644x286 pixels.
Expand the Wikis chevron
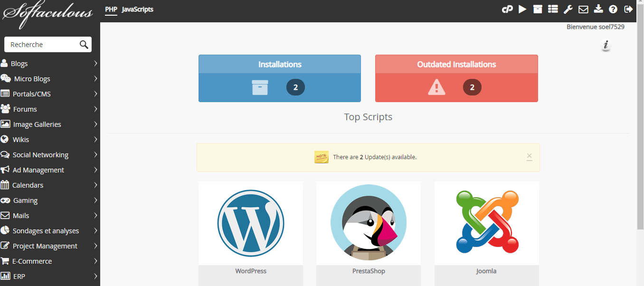pyautogui.click(x=95, y=139)
